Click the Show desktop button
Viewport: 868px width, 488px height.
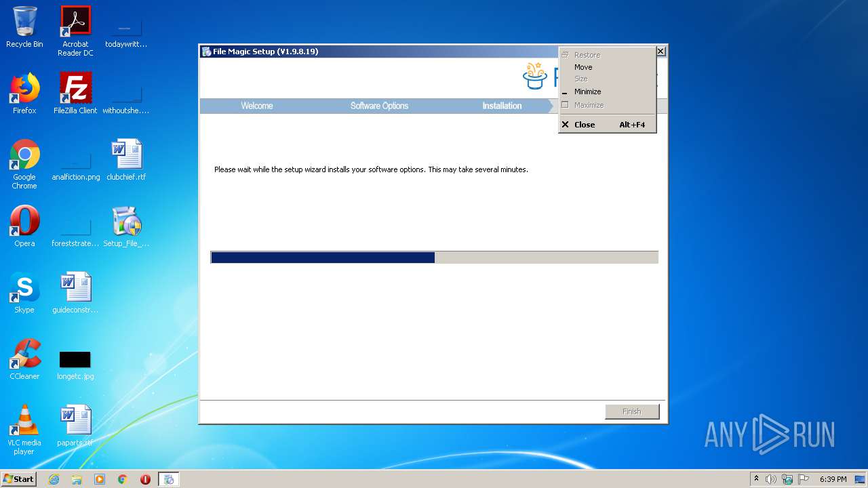tap(861, 479)
